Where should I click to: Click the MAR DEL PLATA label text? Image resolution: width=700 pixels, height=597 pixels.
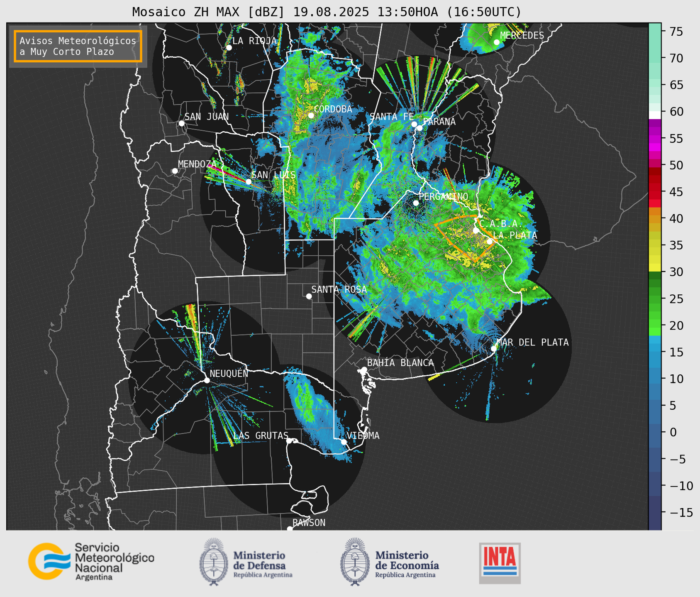[x=532, y=343]
